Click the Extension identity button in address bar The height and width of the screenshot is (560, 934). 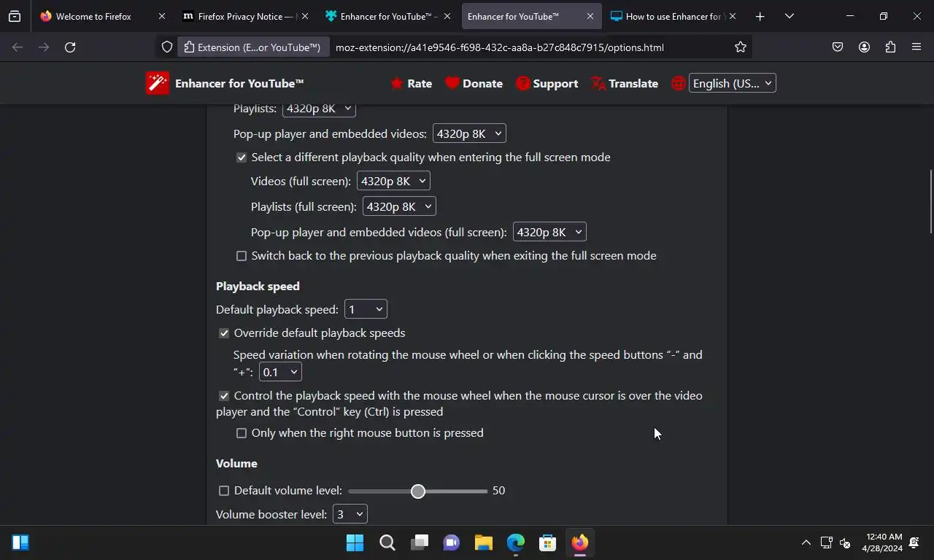252,47
